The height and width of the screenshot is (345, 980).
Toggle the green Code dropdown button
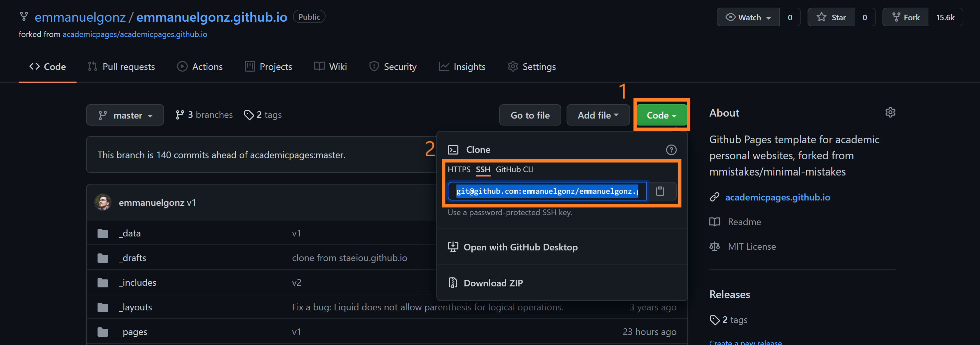[x=661, y=115]
